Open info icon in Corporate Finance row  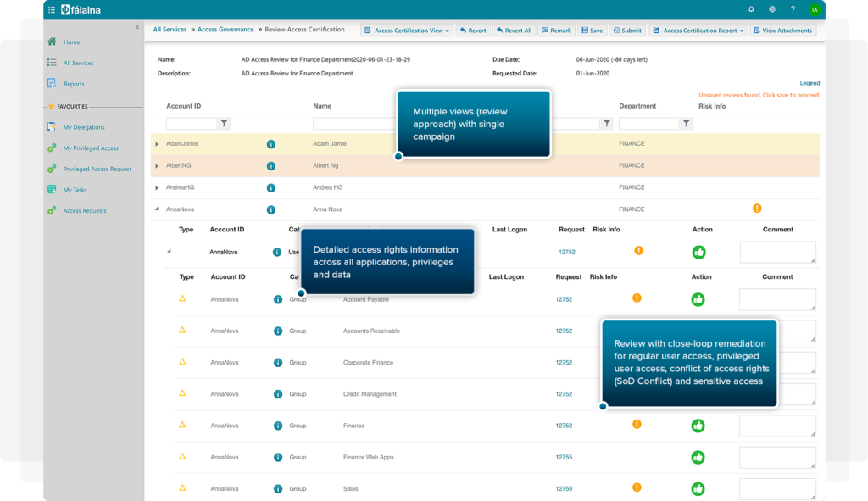pyautogui.click(x=278, y=363)
